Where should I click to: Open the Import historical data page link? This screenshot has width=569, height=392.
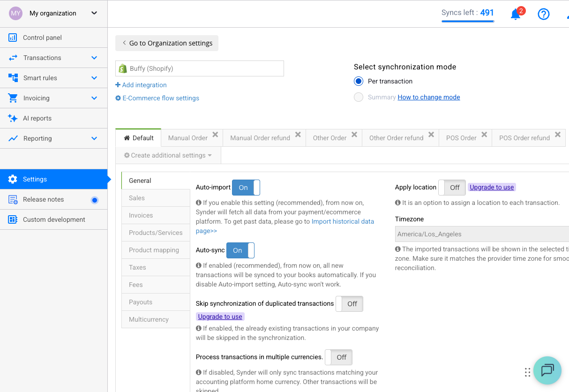[343, 221]
